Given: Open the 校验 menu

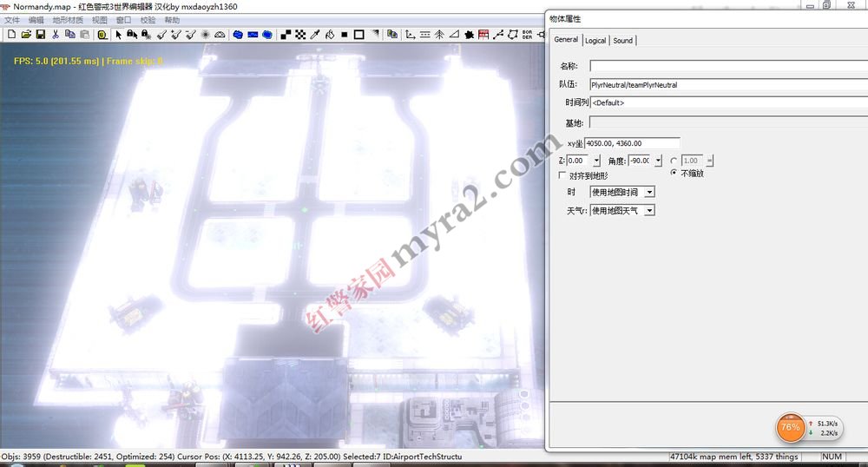Looking at the screenshot, I should (x=148, y=20).
